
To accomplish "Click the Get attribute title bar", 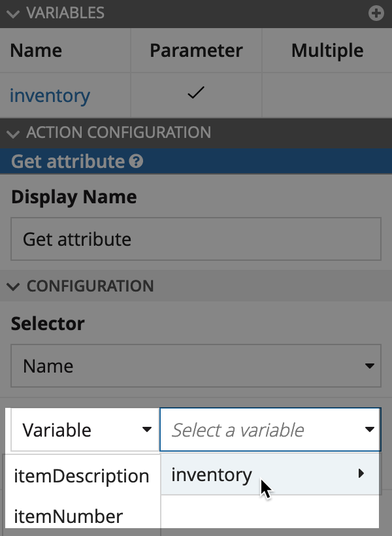I will pos(62,161).
